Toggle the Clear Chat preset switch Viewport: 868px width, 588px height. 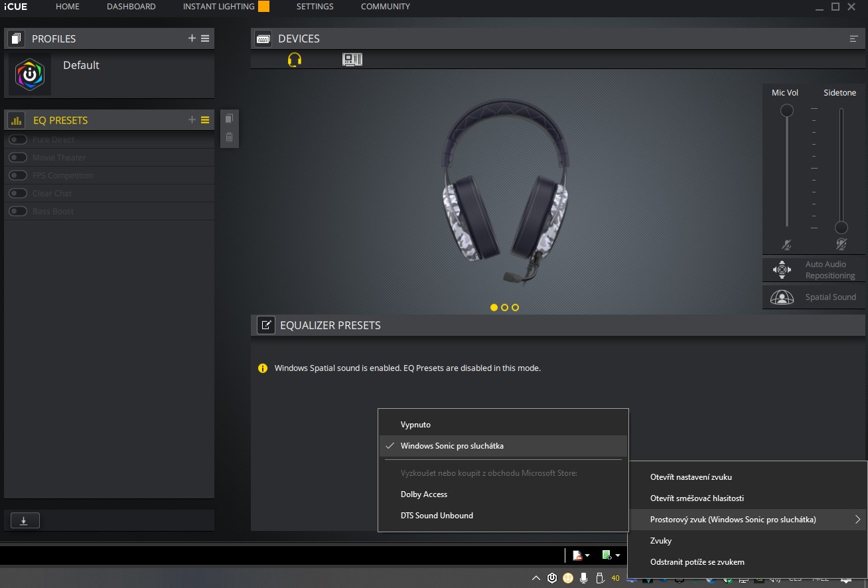18,193
